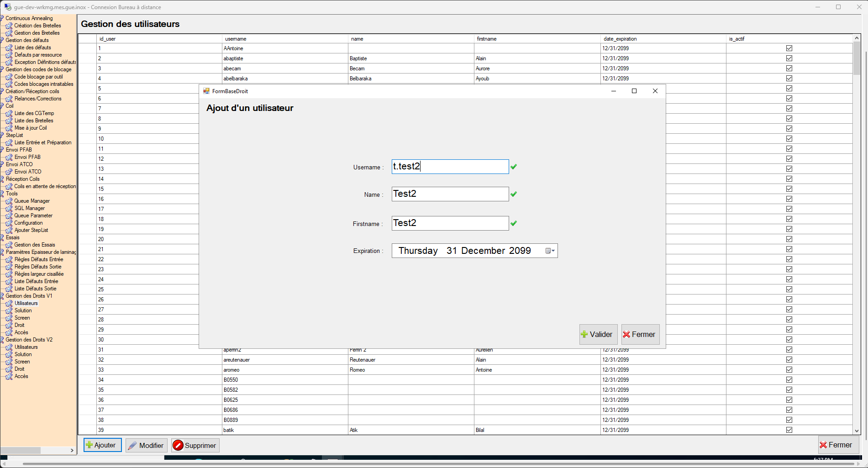Open Liste des CGTemp under Coil
Image resolution: width=868 pixels, height=468 pixels.
(34, 113)
